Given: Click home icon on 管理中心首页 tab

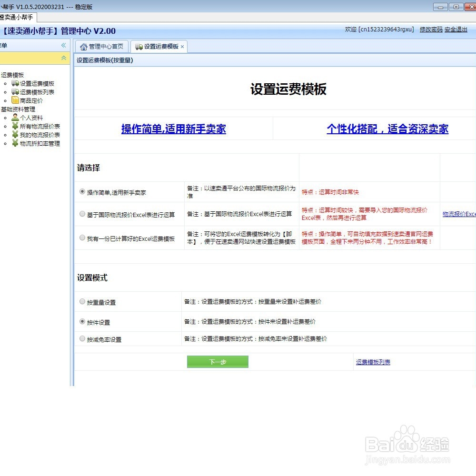Looking at the screenshot, I should point(83,47).
